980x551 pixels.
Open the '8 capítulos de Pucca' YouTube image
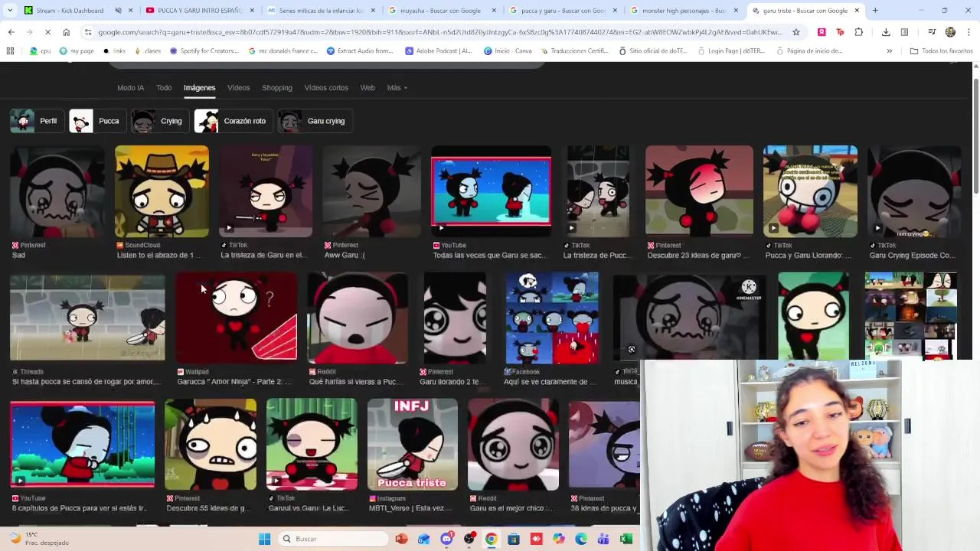pos(82,444)
